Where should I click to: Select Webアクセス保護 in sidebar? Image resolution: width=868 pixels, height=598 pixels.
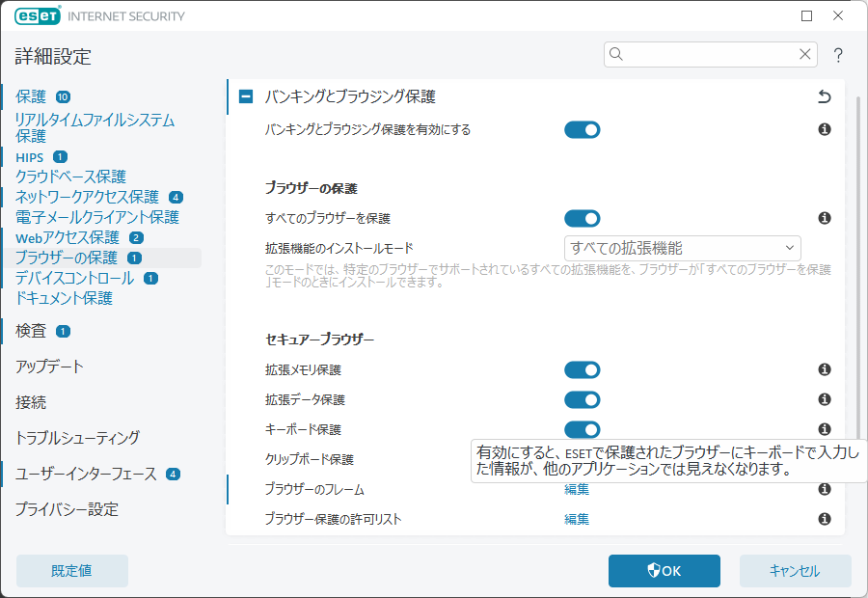click(68, 237)
